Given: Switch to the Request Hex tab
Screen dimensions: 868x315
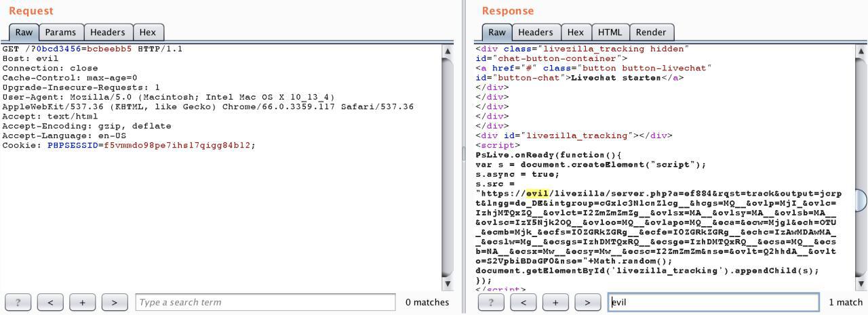Looking at the screenshot, I should [x=148, y=32].
